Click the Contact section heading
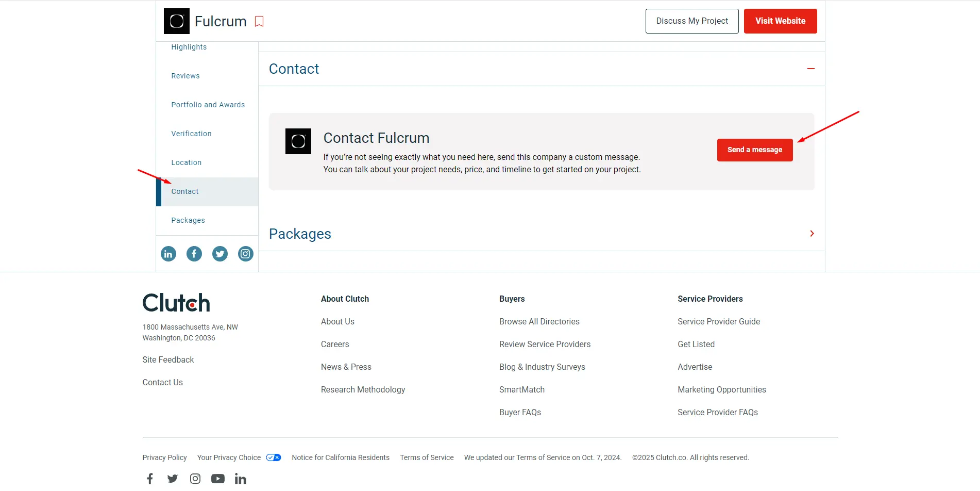The height and width of the screenshot is (491, 980). coord(294,69)
